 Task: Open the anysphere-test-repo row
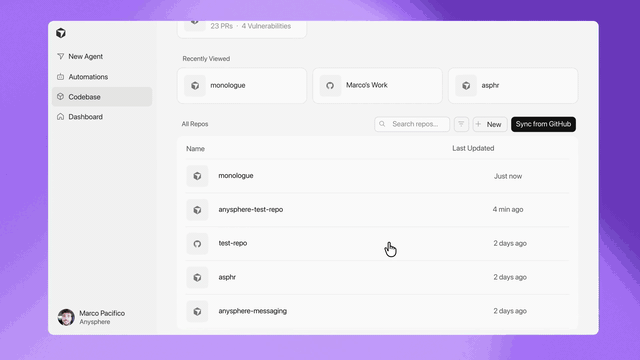(x=377, y=209)
